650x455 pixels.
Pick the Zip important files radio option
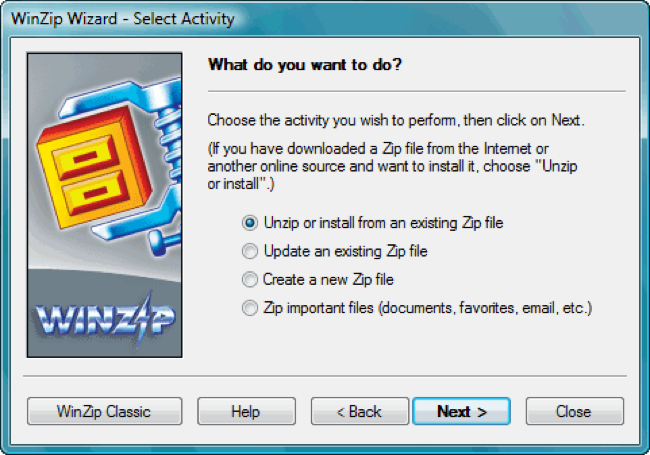point(249,309)
